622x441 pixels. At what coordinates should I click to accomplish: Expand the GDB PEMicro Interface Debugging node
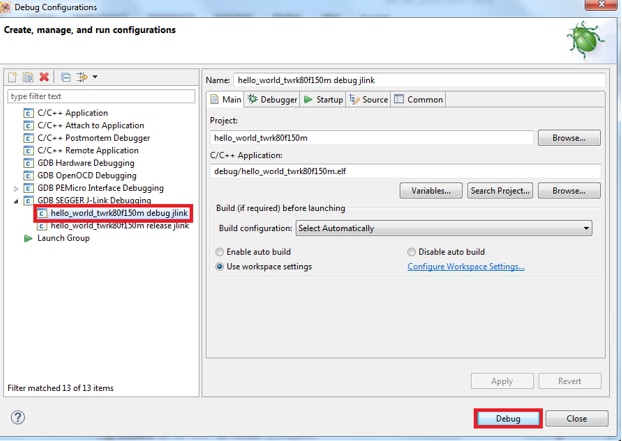point(16,188)
